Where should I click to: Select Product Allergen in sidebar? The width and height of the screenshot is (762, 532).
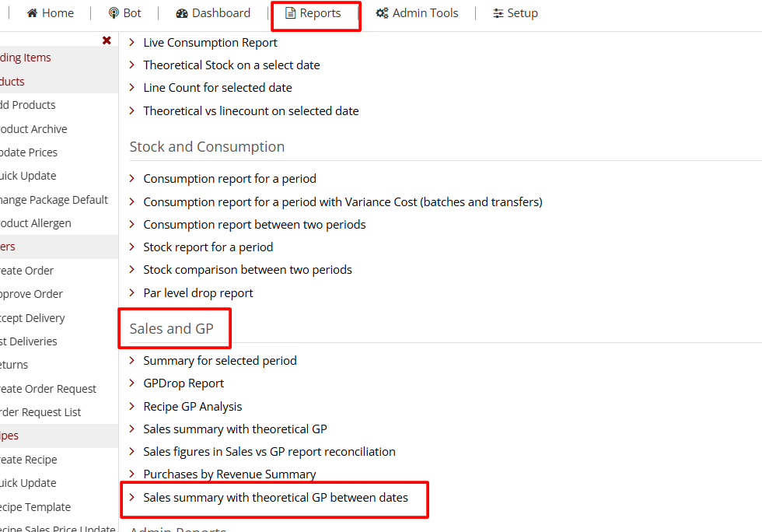click(35, 223)
